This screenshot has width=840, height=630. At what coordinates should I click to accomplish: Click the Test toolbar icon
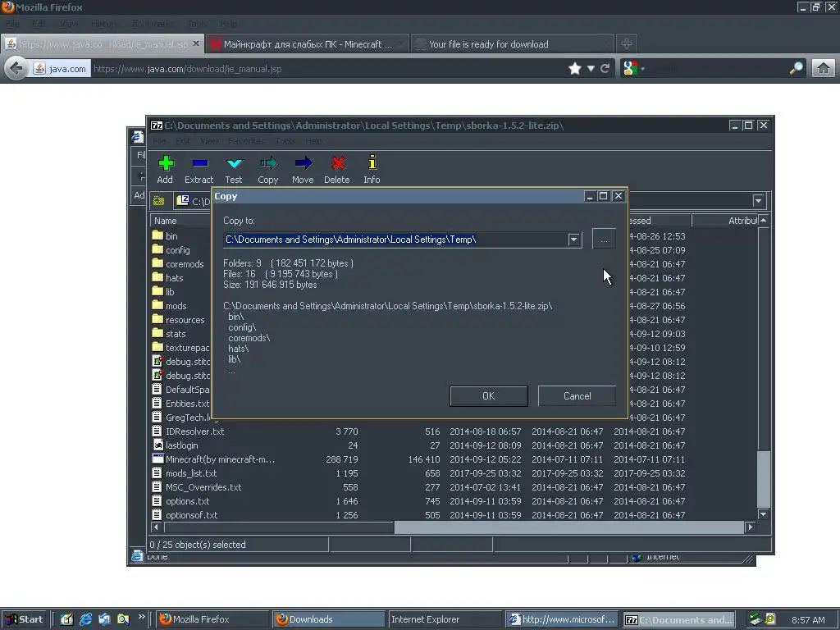pos(234,163)
